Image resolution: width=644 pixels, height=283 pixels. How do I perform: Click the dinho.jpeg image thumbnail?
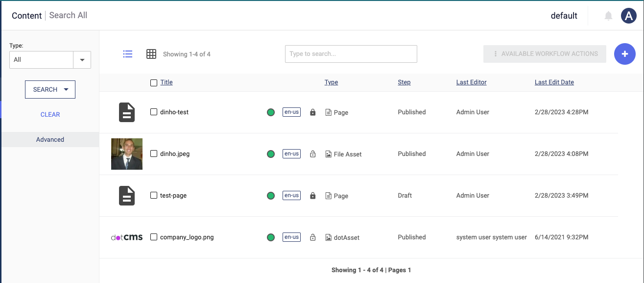coord(126,154)
